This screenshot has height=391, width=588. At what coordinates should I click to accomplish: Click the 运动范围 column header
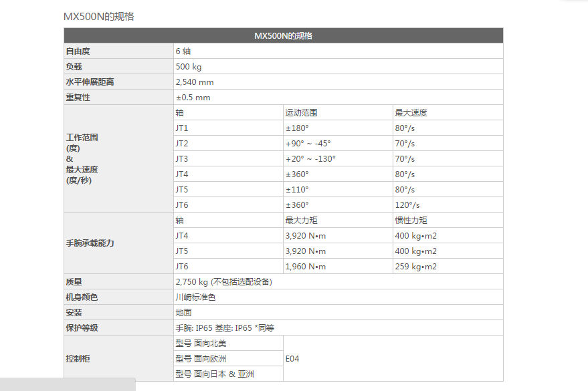(301, 113)
